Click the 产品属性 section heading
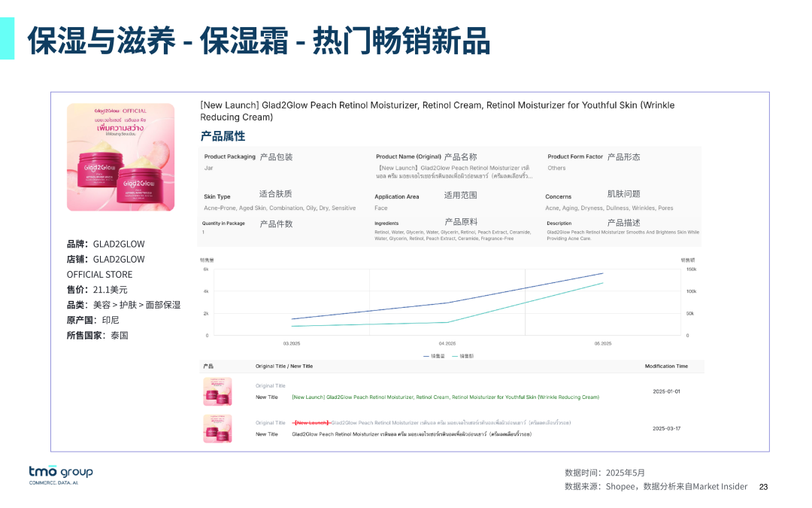This screenshot has height=508, width=812. pyautogui.click(x=223, y=136)
